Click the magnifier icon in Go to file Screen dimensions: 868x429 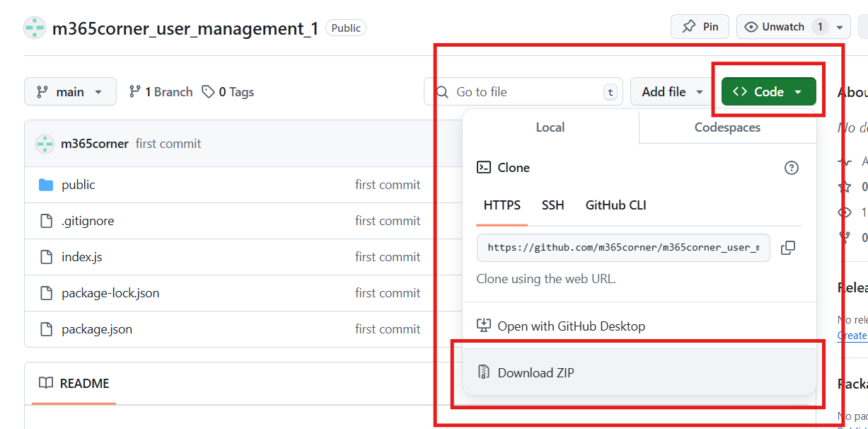point(443,92)
